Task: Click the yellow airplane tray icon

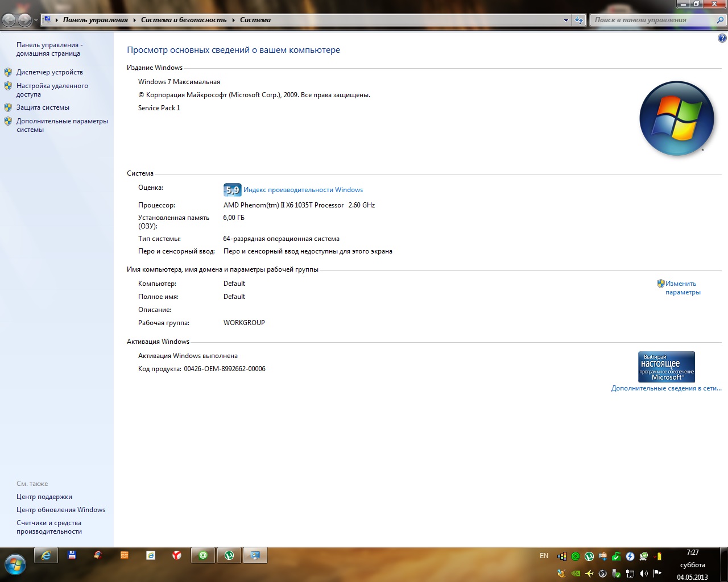Action: [589, 573]
